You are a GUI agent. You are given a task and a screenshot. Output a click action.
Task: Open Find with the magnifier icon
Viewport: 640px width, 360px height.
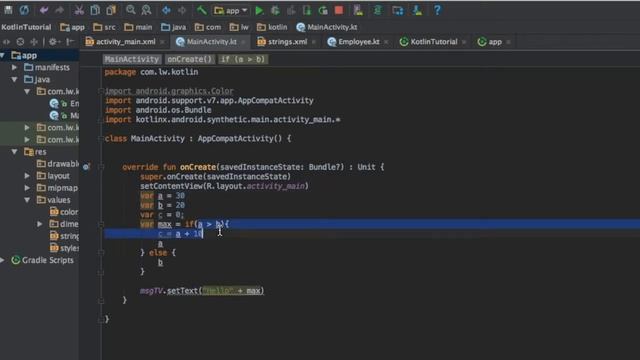(x=131, y=10)
